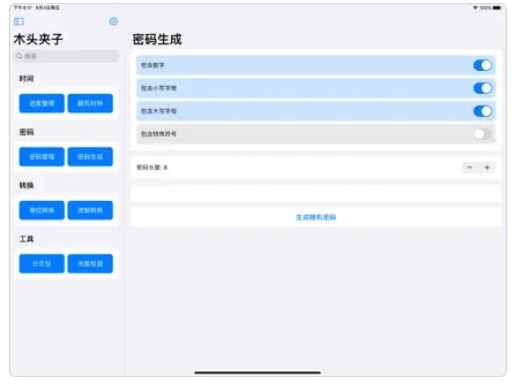Open 密码管理 in the sidebar
This screenshot has width=512, height=385.
coord(42,157)
